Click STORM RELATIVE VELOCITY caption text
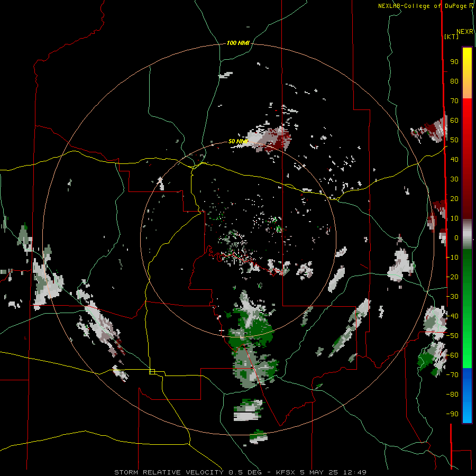 [169, 472]
